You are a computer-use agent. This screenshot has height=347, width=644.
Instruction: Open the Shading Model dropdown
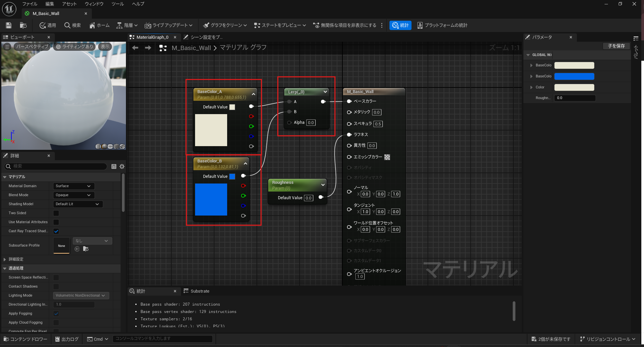coord(77,204)
